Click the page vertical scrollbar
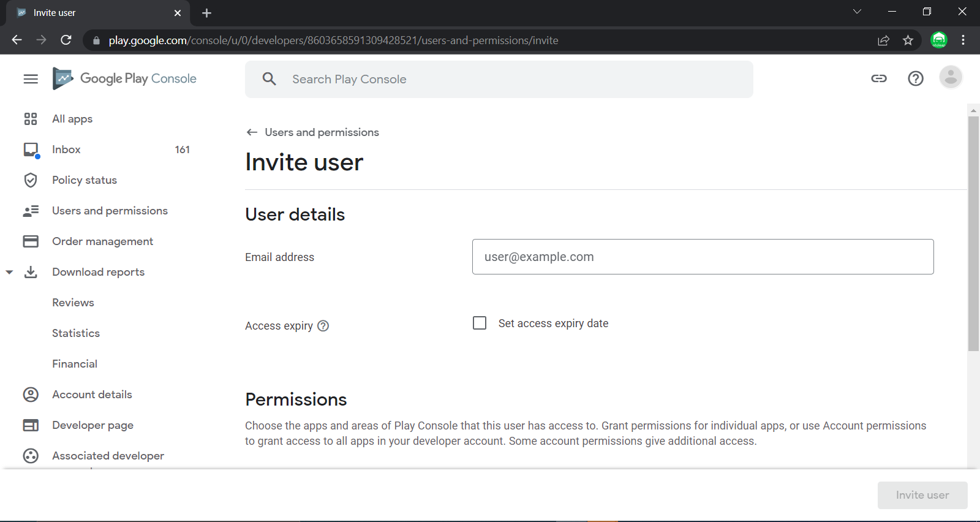Image resolution: width=980 pixels, height=522 pixels. tap(973, 233)
